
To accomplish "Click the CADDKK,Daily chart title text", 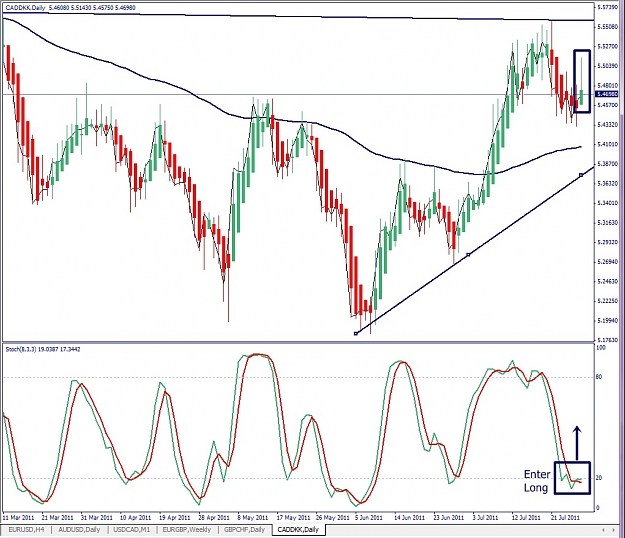I will (x=26, y=8).
